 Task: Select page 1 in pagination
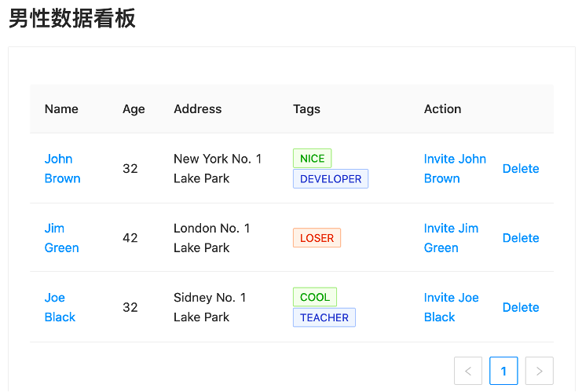tap(503, 371)
